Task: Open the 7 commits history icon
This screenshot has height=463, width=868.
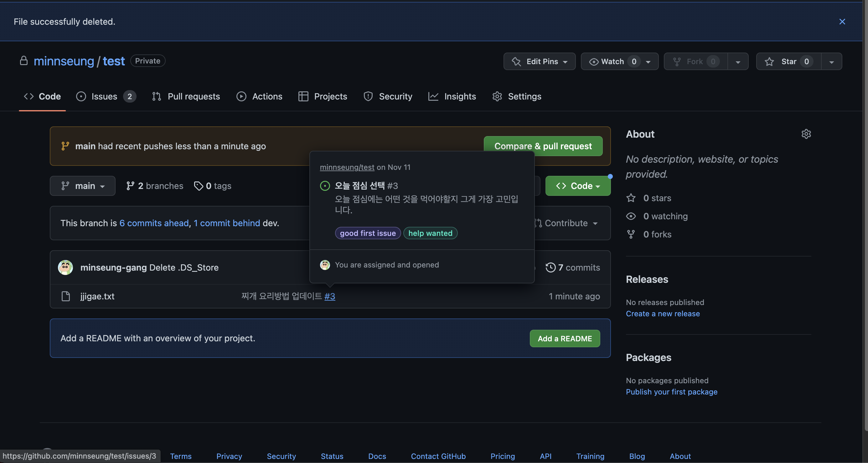Action: point(550,267)
